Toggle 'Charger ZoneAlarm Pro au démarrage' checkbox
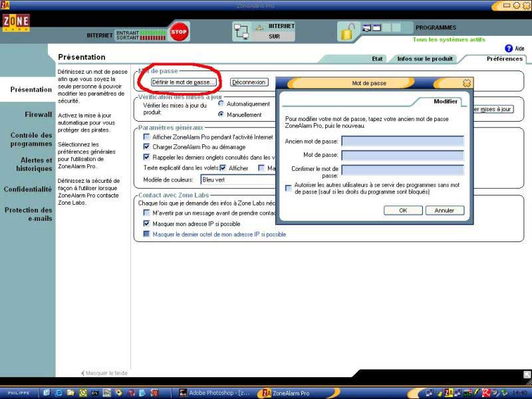Image resolution: width=532 pixels, height=399 pixels. pos(147,147)
